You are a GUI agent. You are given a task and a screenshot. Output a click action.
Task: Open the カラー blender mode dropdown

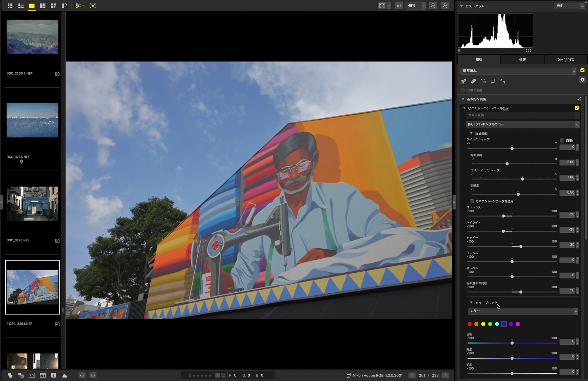pos(523,311)
